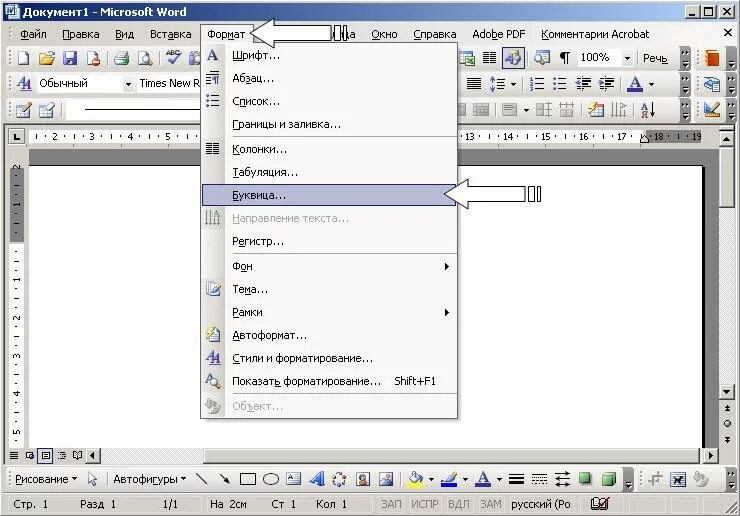Image resolution: width=740 pixels, height=516 pixels.
Task: Switch to Reading Layout view button
Action: point(77,456)
